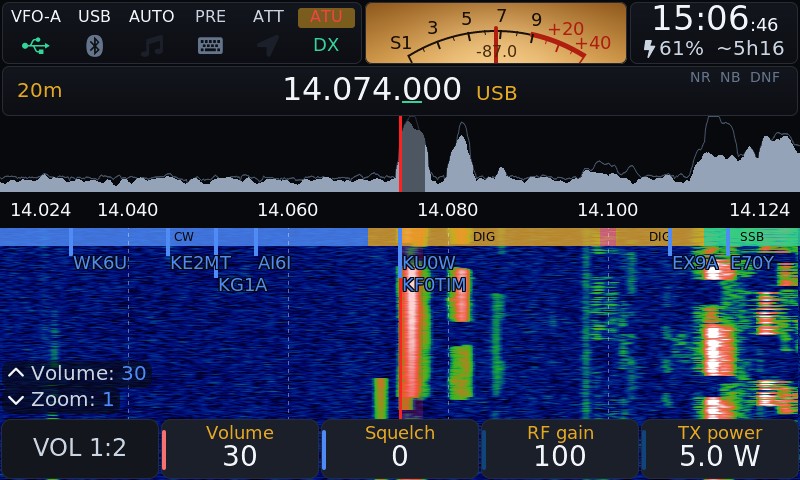The image size is (800, 480).
Task: Click the down chevron beside Zoom: 1
Action: click(16, 400)
